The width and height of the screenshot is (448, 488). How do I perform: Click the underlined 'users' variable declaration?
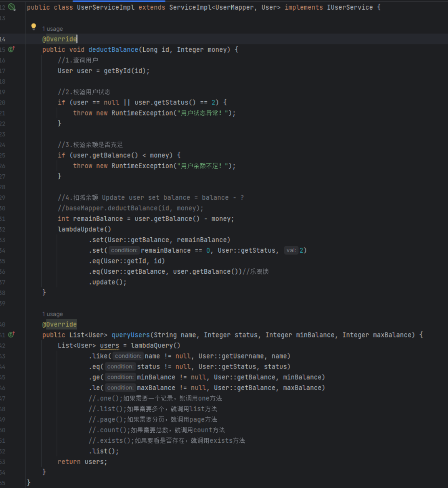[109, 346]
